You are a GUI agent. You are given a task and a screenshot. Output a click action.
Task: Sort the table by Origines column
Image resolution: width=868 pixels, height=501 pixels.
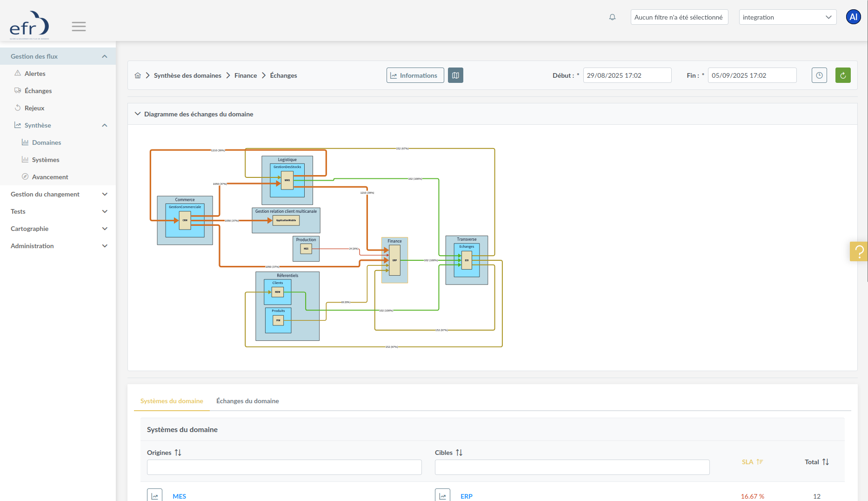point(178,453)
